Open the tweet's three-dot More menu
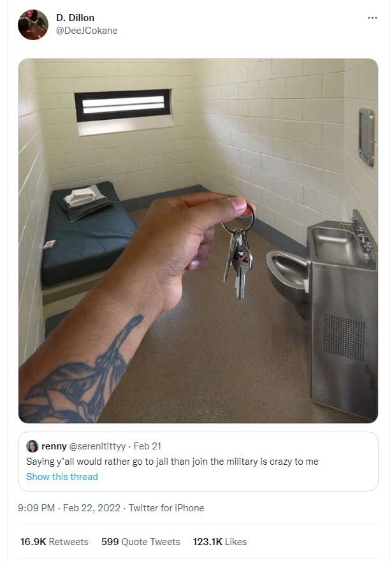Image resolution: width=392 pixels, height=561 pixels. [372, 18]
